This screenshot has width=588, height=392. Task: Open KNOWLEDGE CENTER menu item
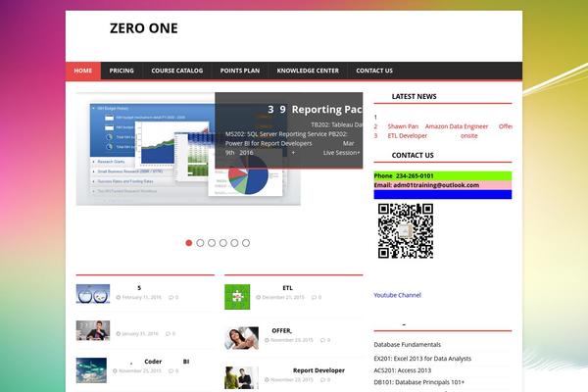[308, 71]
